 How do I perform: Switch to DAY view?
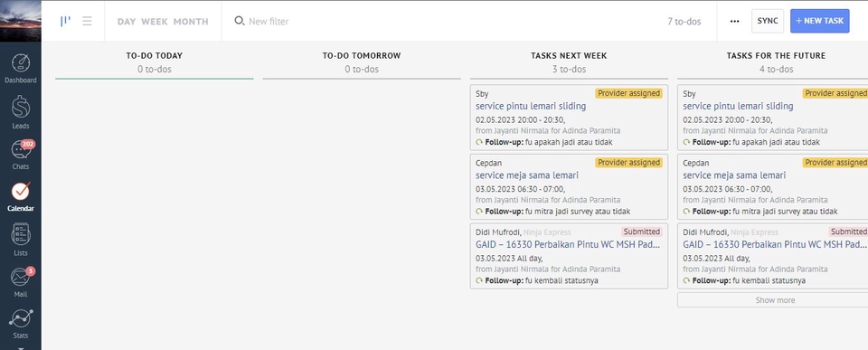click(127, 22)
